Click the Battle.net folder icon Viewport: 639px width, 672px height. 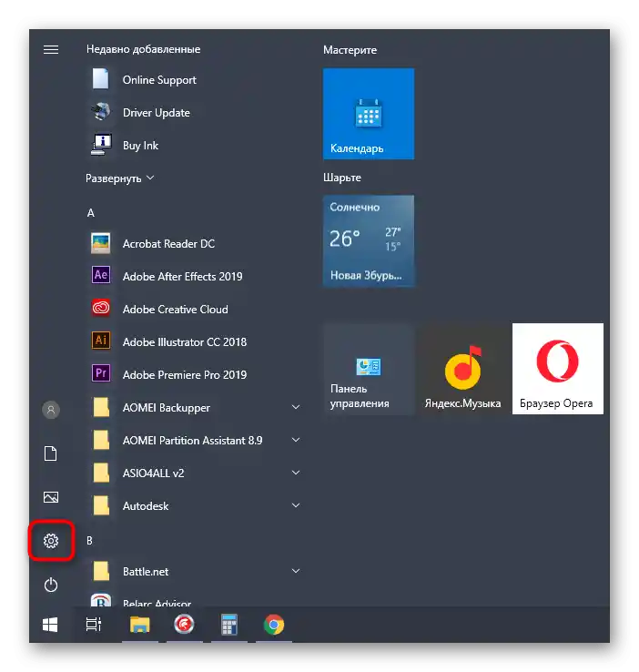coord(101,571)
